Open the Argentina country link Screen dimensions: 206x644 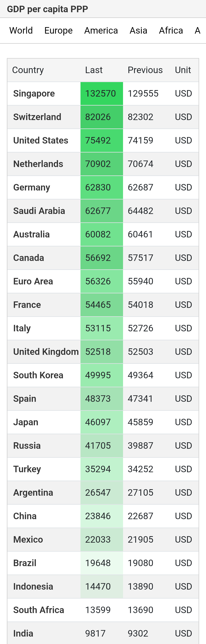pyautogui.click(x=33, y=493)
